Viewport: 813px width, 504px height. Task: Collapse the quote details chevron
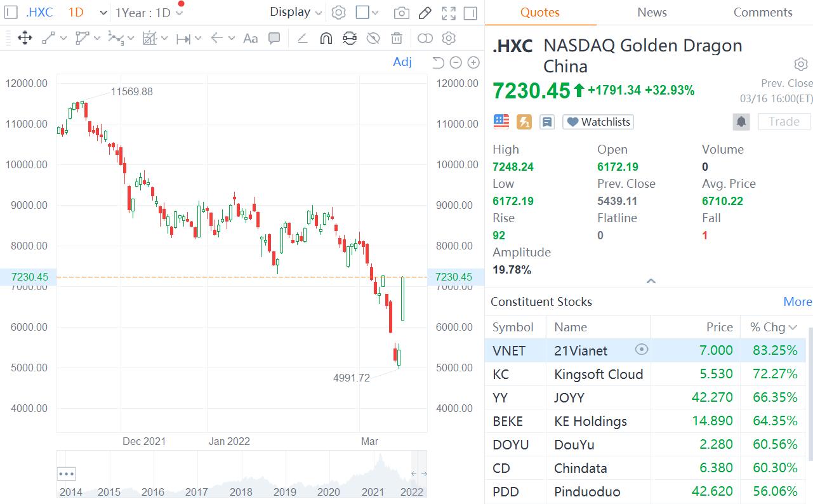[651, 281]
